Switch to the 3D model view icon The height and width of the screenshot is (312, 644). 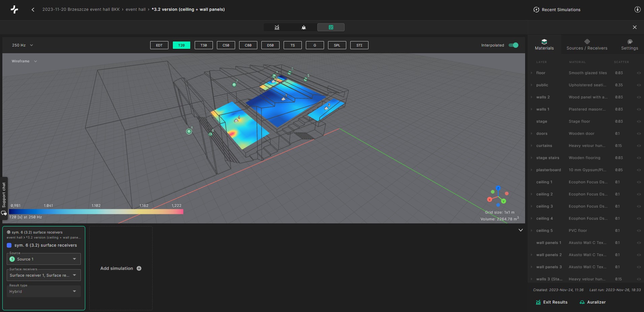(x=303, y=27)
